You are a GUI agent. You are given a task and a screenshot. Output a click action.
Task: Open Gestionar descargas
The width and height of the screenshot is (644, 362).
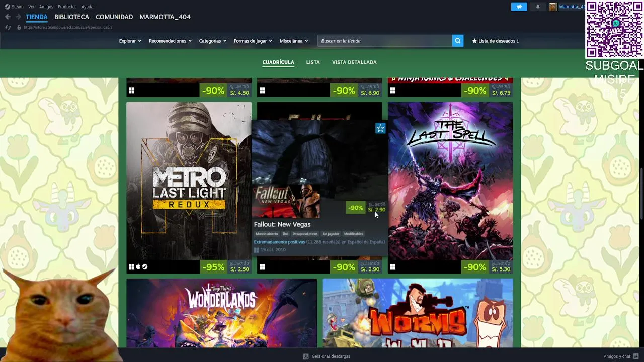tap(327, 356)
